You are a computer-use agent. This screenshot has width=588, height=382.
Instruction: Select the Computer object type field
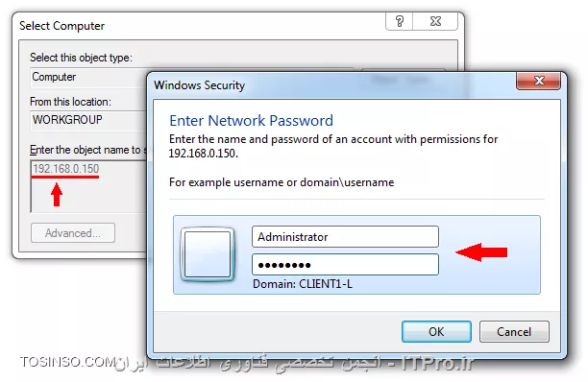pyautogui.click(x=88, y=77)
